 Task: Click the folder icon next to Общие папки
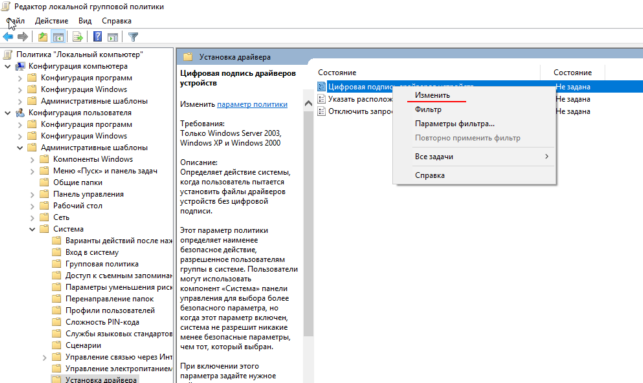click(44, 182)
